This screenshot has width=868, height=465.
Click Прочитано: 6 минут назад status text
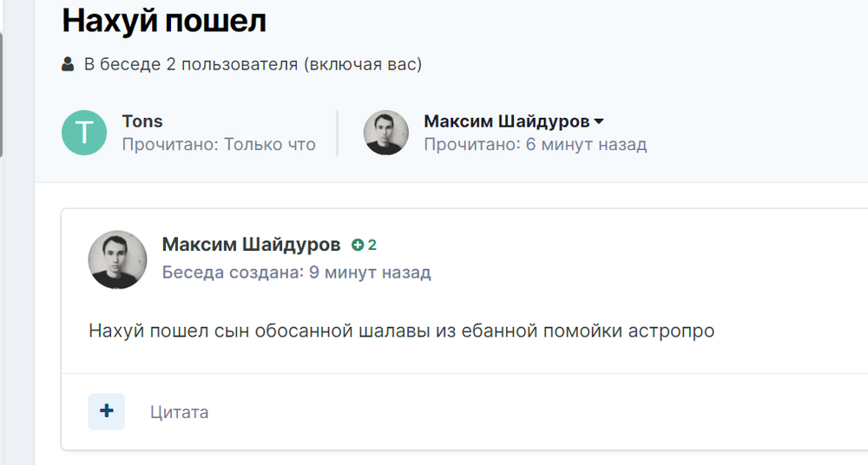[536, 145]
